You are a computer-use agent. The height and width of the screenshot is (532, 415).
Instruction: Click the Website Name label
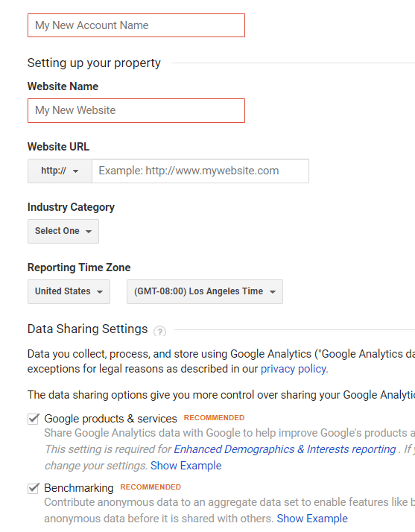coord(63,86)
